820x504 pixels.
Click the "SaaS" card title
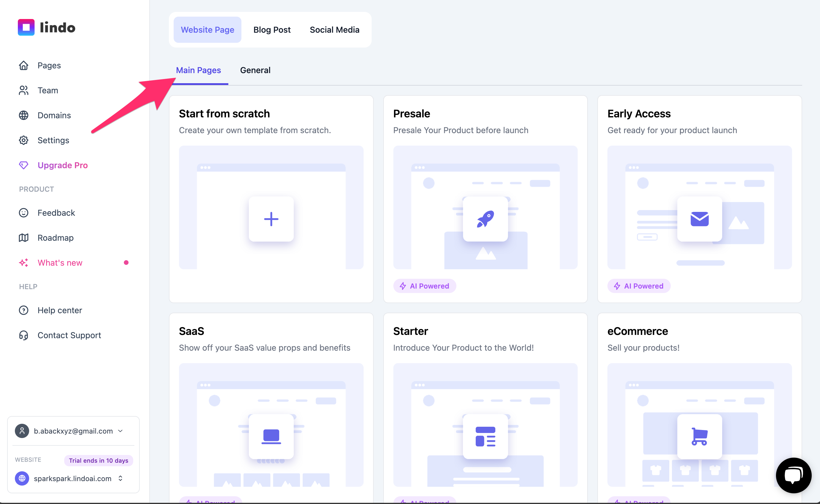[x=191, y=331]
